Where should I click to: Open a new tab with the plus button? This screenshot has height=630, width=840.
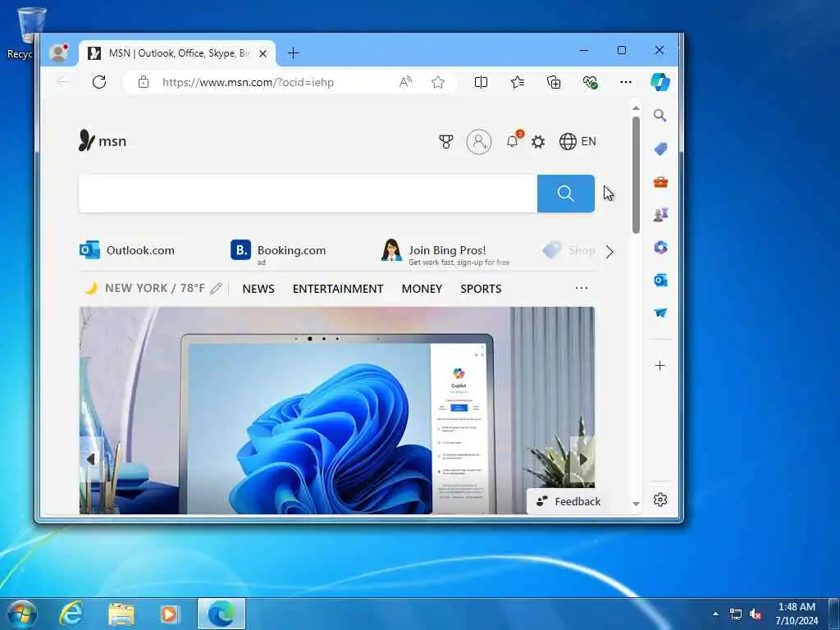pyautogui.click(x=293, y=53)
